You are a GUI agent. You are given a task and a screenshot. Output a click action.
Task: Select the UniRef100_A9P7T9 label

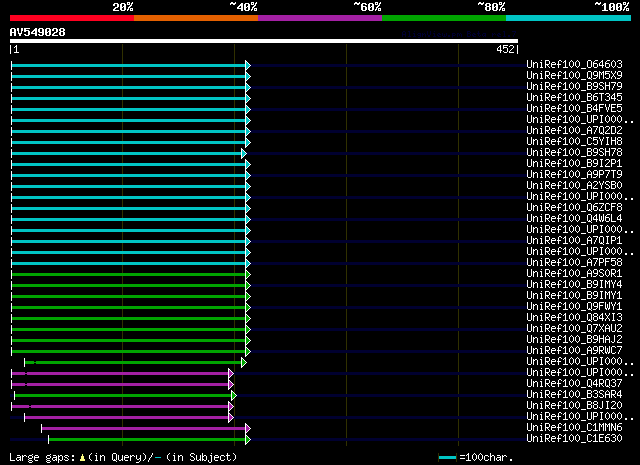pos(574,174)
